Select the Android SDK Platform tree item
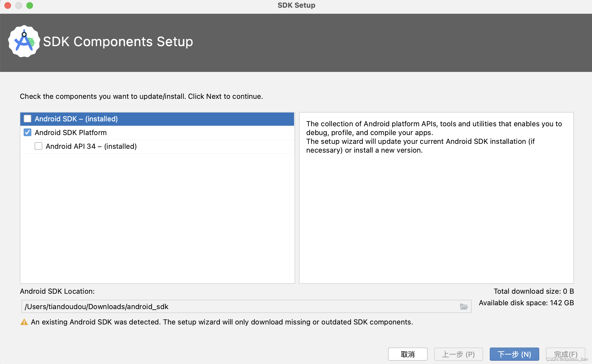592x364 pixels. click(70, 133)
